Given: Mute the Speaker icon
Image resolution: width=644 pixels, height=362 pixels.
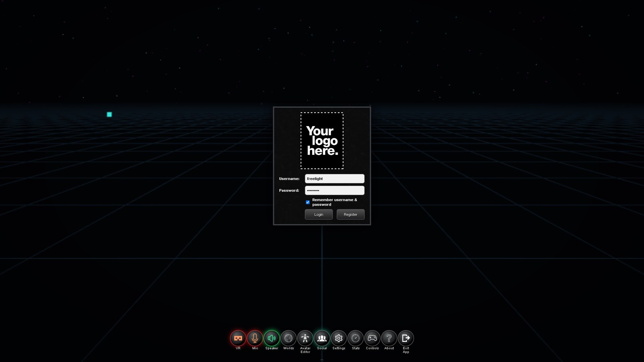Looking at the screenshot, I should [272, 338].
